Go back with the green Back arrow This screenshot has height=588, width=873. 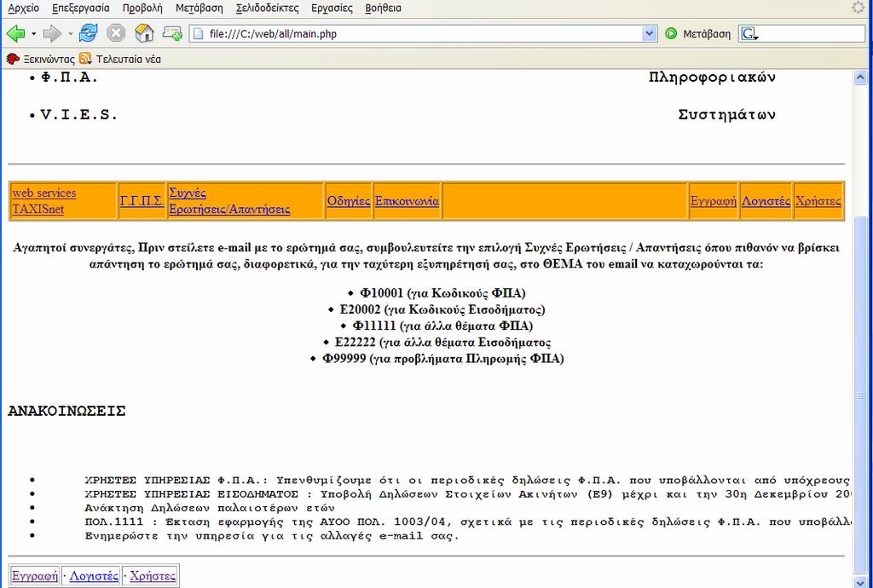[x=15, y=34]
